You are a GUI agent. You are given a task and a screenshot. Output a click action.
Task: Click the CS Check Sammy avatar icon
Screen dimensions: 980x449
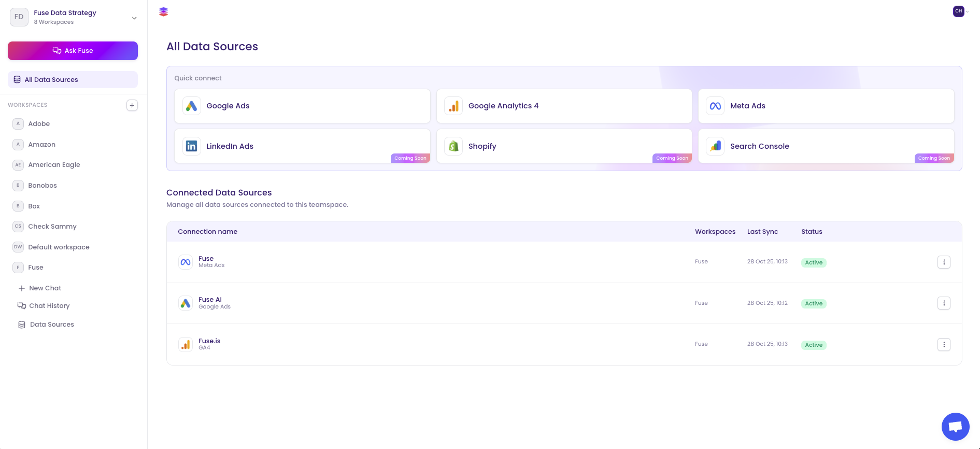point(18,227)
